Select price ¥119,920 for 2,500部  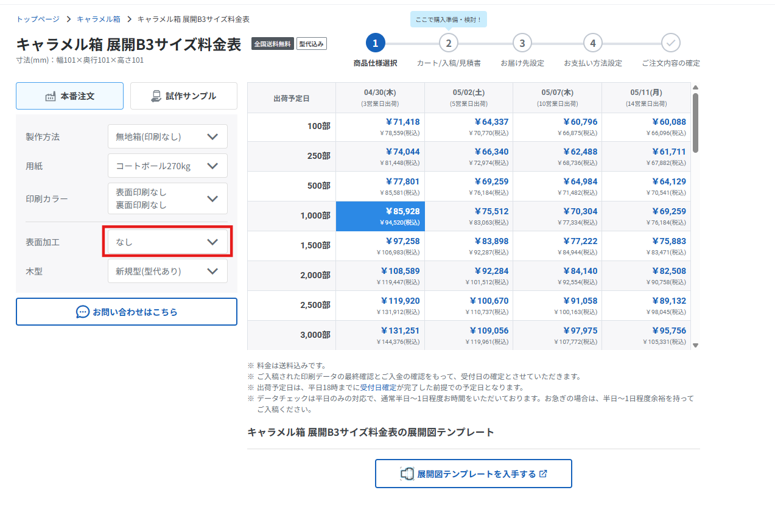[380, 306]
